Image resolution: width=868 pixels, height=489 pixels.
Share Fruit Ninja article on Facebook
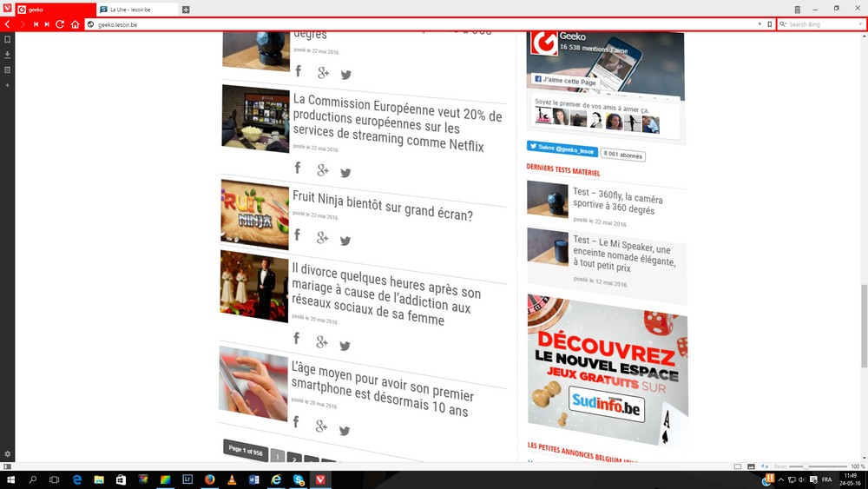(x=297, y=235)
